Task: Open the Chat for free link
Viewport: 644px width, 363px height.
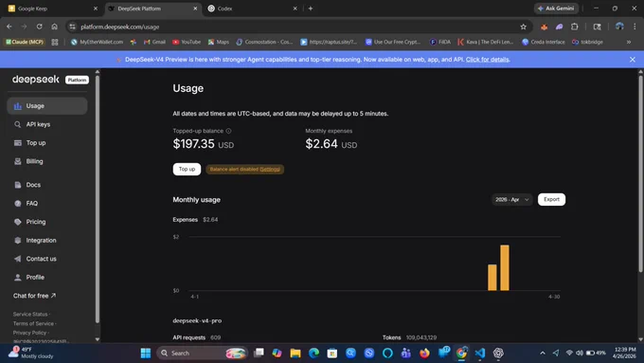Action: point(34,296)
